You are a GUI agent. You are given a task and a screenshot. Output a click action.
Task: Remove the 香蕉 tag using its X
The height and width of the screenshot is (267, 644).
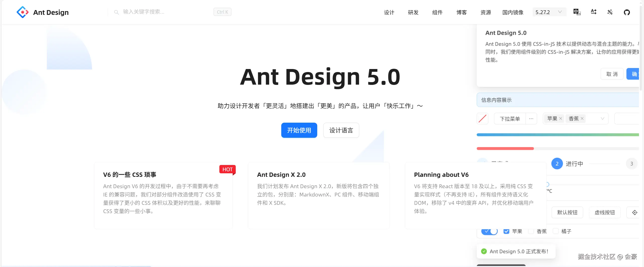point(582,119)
